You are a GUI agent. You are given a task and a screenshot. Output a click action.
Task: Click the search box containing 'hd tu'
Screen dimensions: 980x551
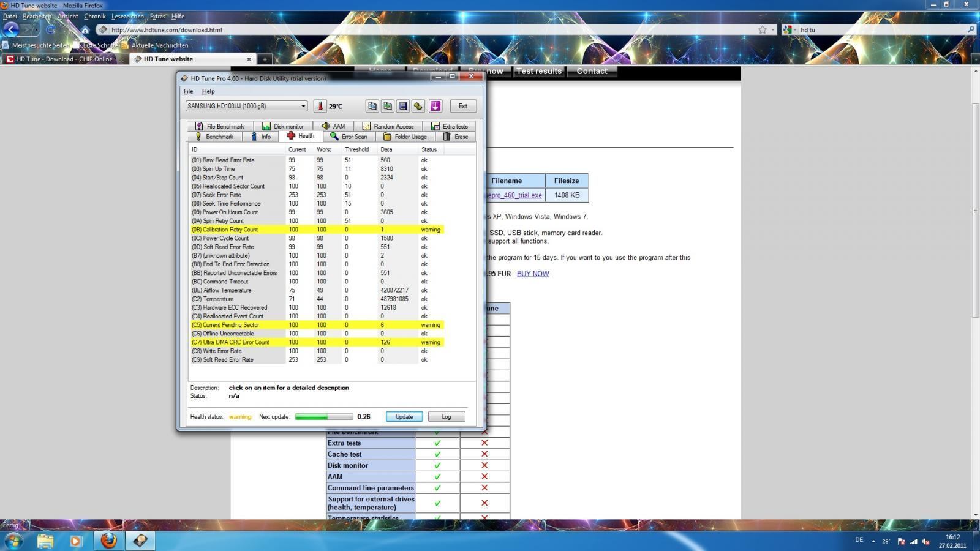point(880,29)
